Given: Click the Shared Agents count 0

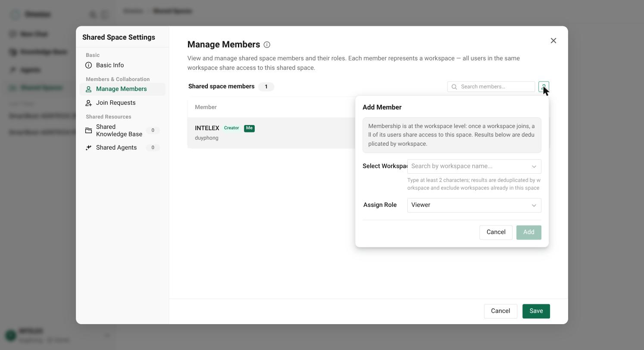Looking at the screenshot, I should click(x=153, y=147).
